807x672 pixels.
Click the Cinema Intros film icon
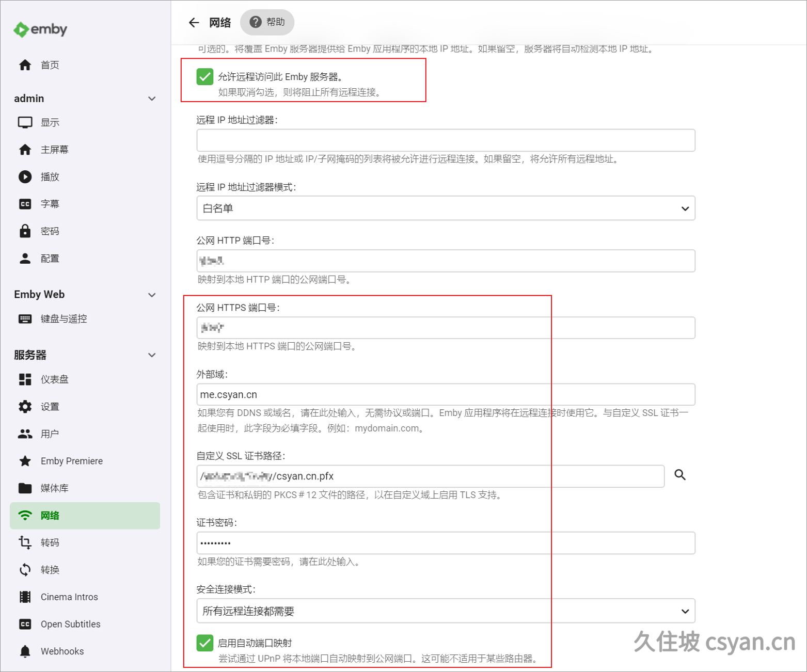pyautogui.click(x=25, y=597)
